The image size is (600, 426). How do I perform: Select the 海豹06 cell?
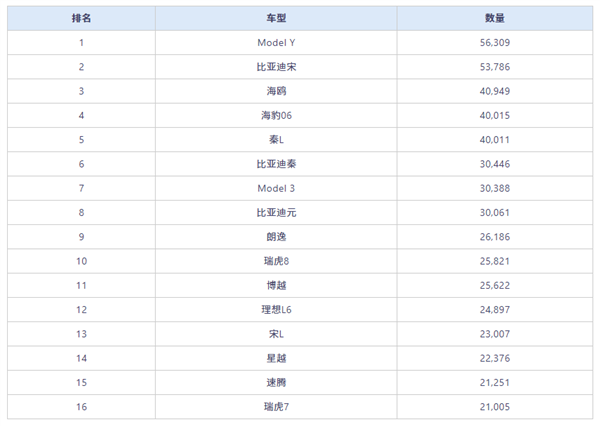click(275, 115)
